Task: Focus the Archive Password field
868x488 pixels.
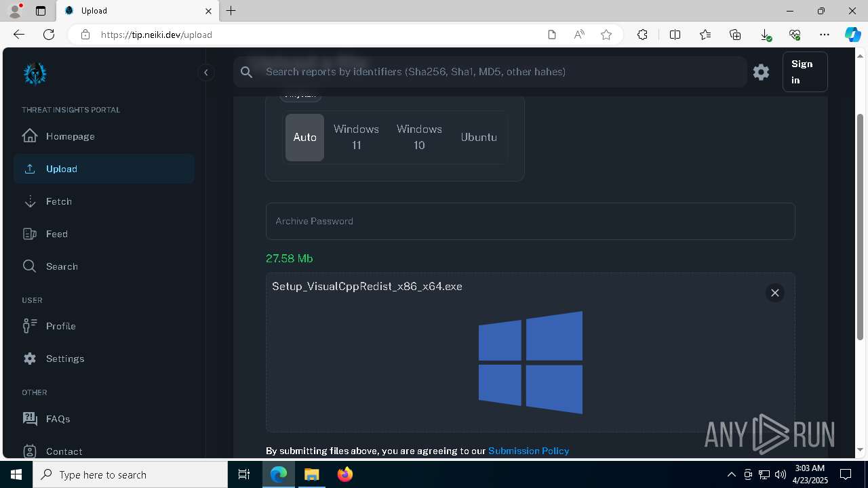Action: (530, 221)
